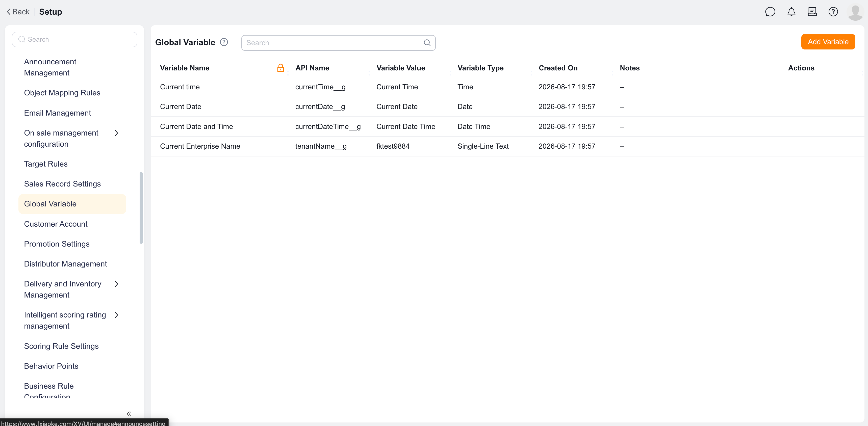Focus the Global Variable search box

tap(338, 43)
